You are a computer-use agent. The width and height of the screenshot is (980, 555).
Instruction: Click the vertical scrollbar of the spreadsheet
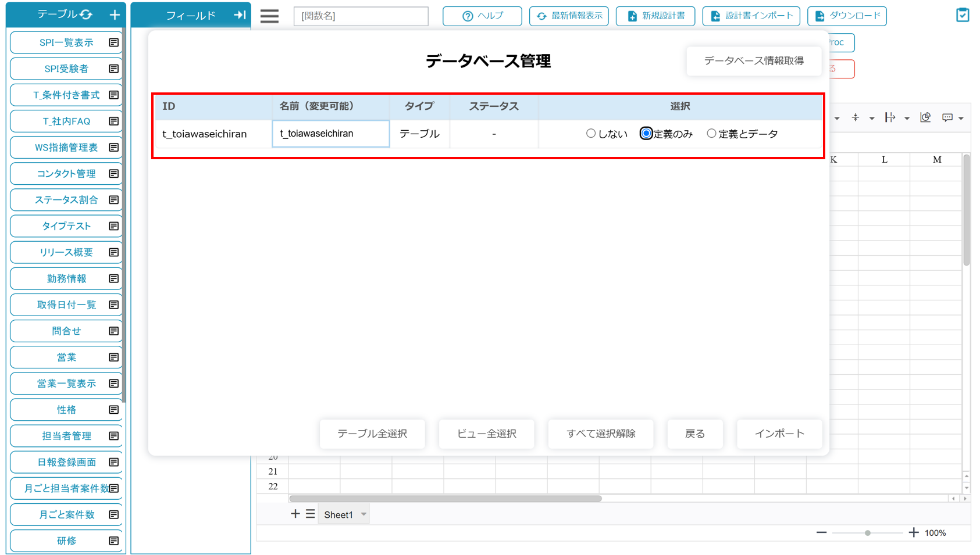(x=966, y=210)
